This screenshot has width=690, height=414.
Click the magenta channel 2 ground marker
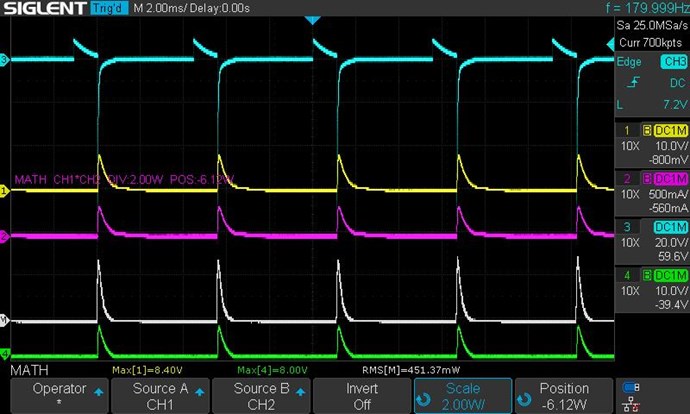tap(4, 236)
